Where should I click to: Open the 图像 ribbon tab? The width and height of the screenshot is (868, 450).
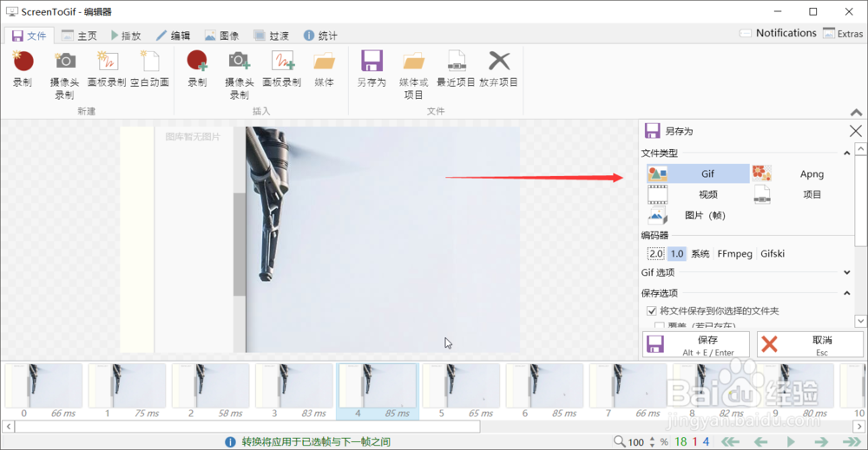coord(222,36)
